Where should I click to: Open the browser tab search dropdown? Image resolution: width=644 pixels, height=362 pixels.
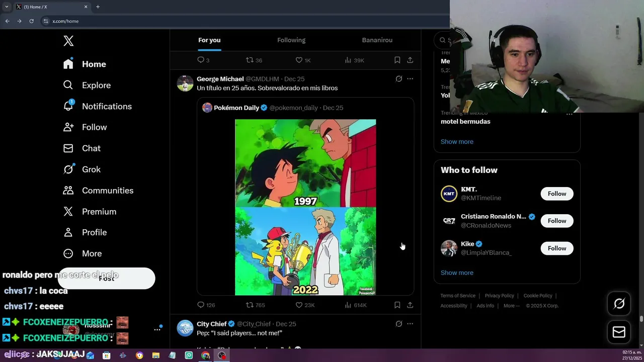click(x=7, y=7)
